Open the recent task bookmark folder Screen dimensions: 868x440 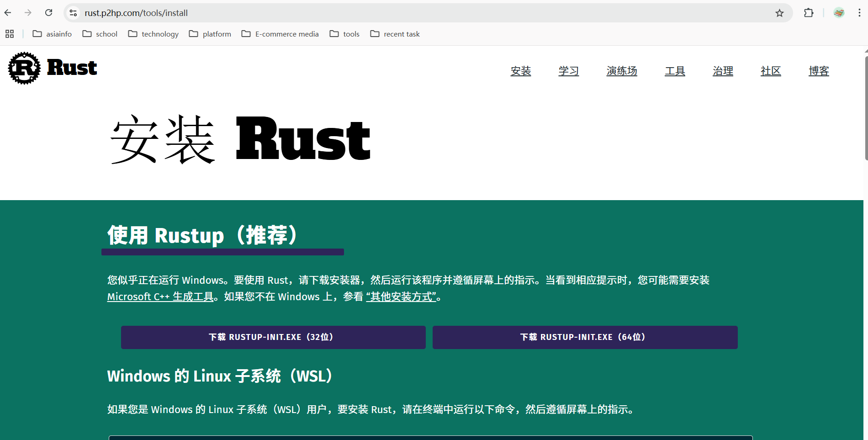395,34
